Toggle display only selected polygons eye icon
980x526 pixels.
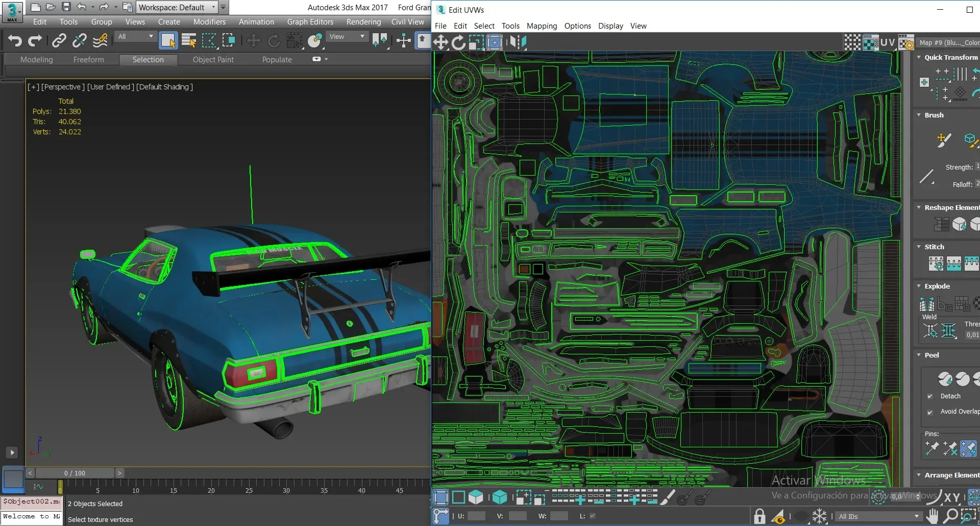[x=779, y=516]
